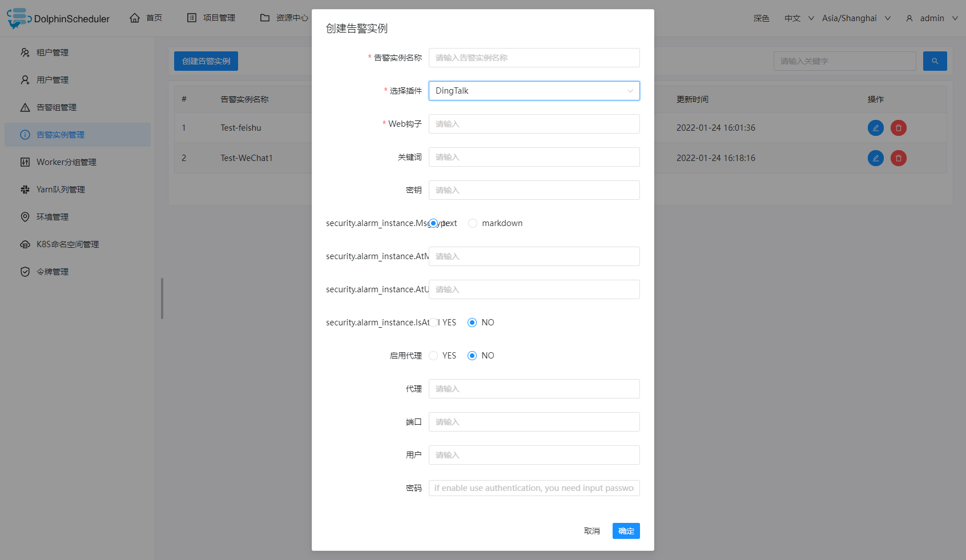The image size is (966, 560).
Task: Open K8S命名空间管理 in the sidebar
Action: (x=67, y=244)
